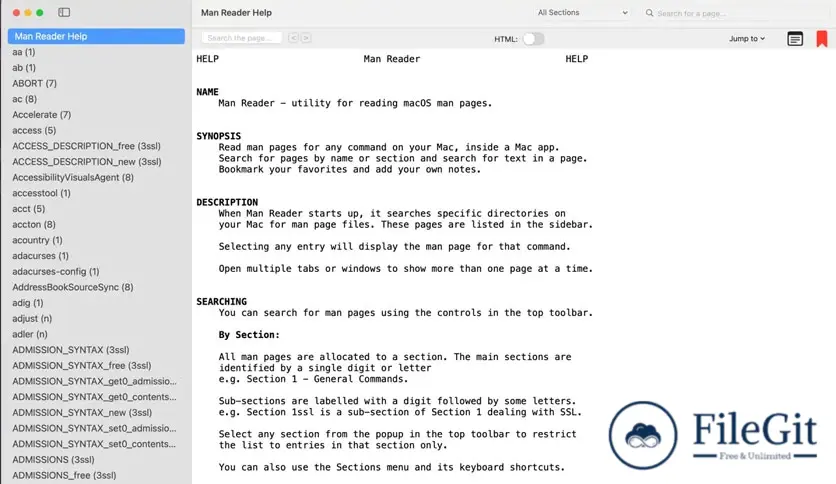Screen dimensions: 836x484
Task: Click the Search the page field
Action: 242,38
